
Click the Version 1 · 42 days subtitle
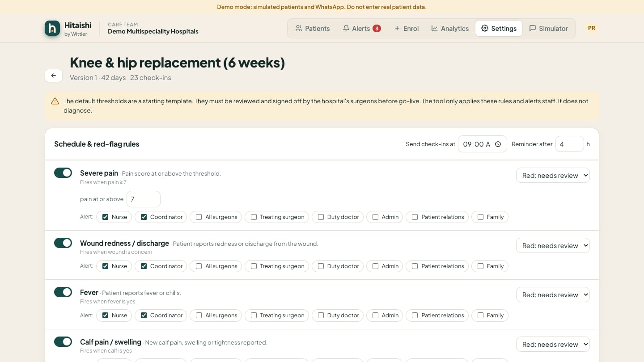(120, 78)
